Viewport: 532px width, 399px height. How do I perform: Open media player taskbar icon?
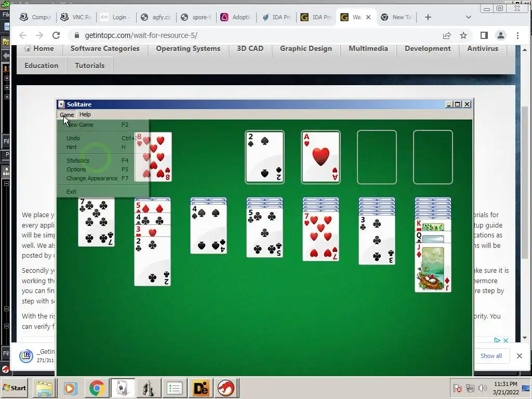71,388
